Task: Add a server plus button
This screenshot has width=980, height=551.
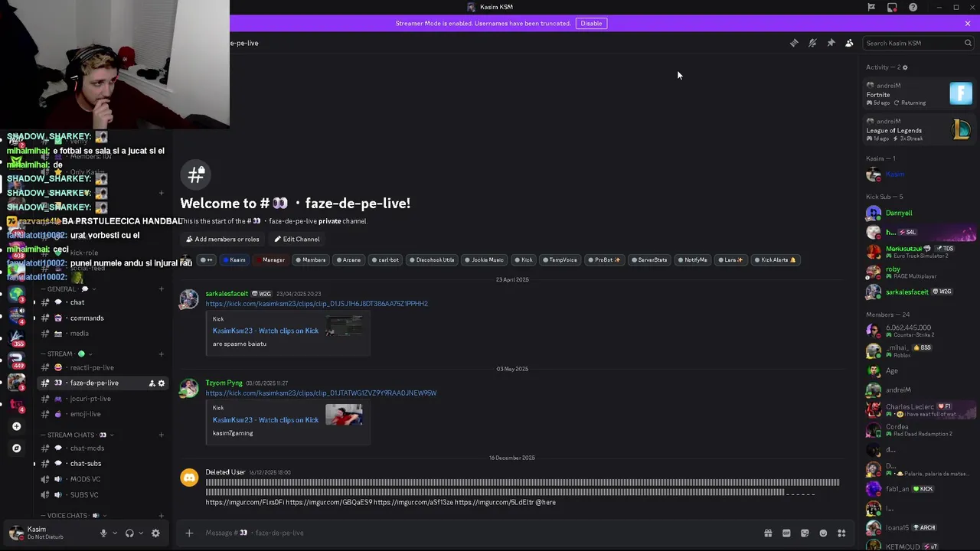Action: 16,426
